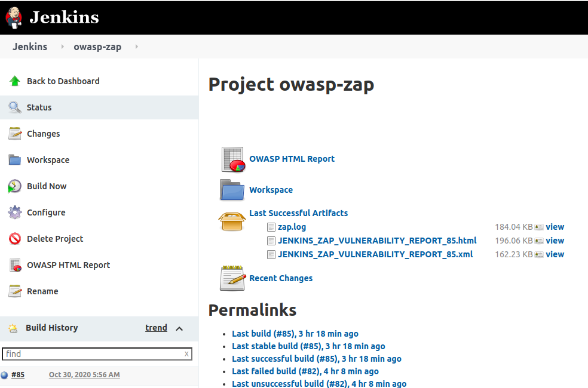The image size is (588, 388).
Task: Click the folder Workspace icon in sidebar
Action: click(14, 159)
